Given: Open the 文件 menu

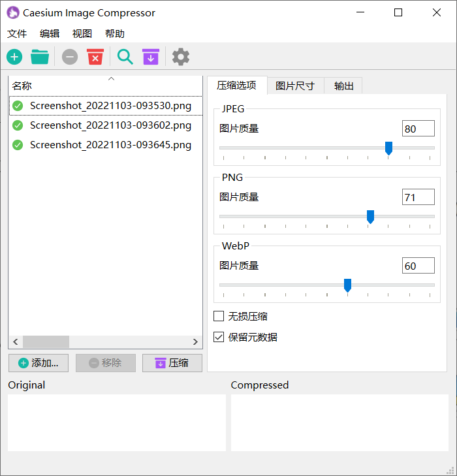Looking at the screenshot, I should pos(17,34).
